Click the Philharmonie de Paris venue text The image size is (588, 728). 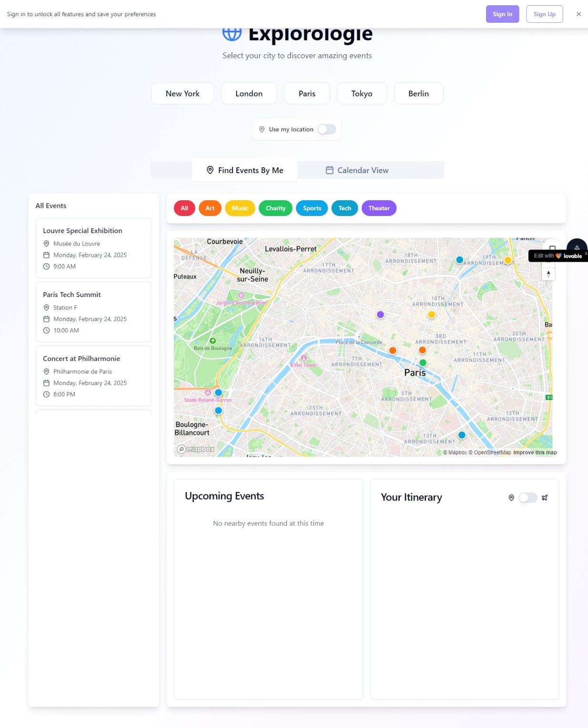(x=82, y=371)
